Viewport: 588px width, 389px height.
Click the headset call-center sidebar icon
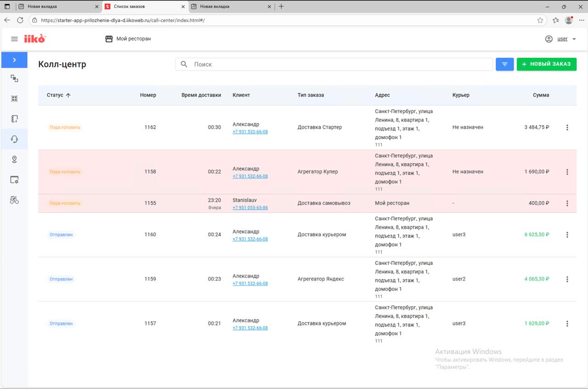pyautogui.click(x=14, y=139)
